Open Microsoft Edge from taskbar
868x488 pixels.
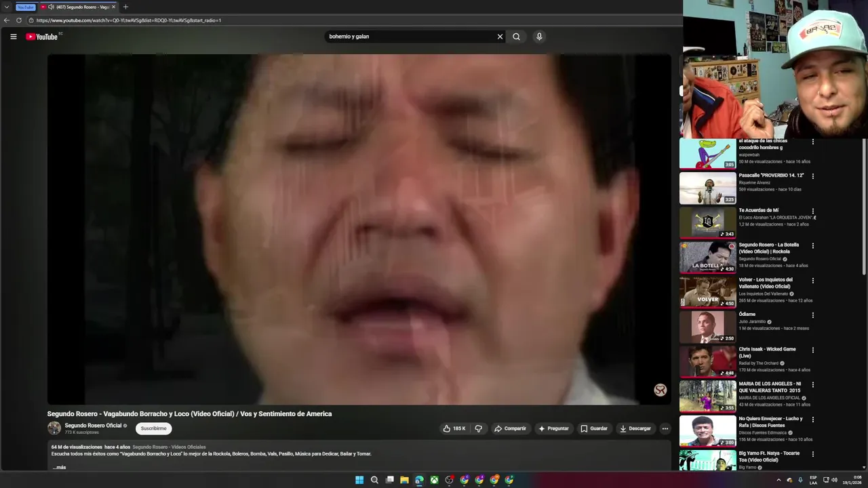(419, 480)
